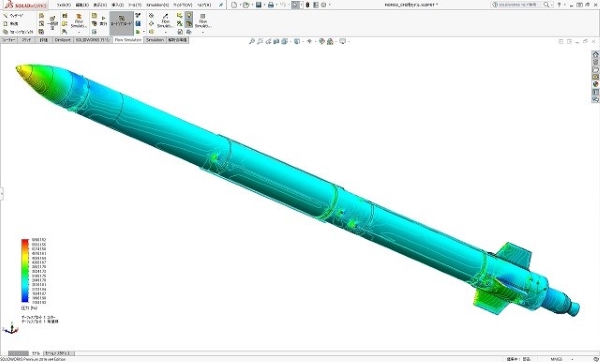The image size is (600, 362).
Task: Click the Open file folder icon
Action: (246, 5)
